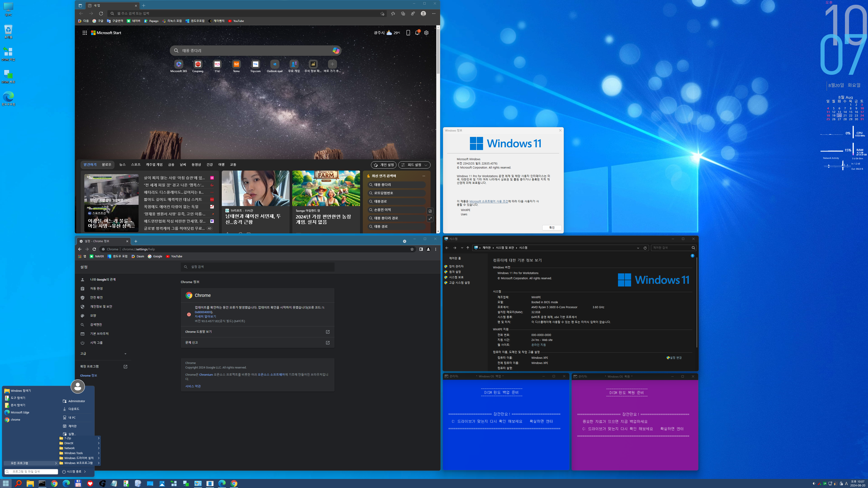
Task: Expand 고급 section in Chrome settings
Action: click(x=103, y=354)
